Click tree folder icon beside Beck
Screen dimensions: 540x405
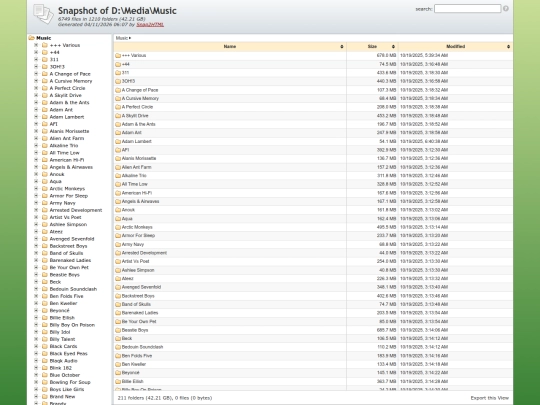[x=45, y=282]
